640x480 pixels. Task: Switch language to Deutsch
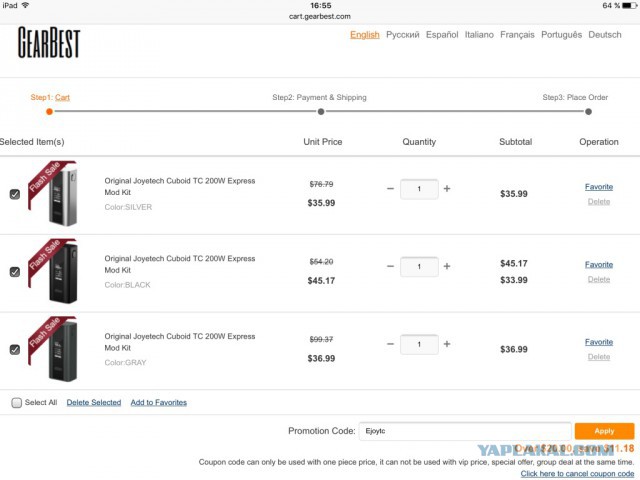tap(604, 35)
